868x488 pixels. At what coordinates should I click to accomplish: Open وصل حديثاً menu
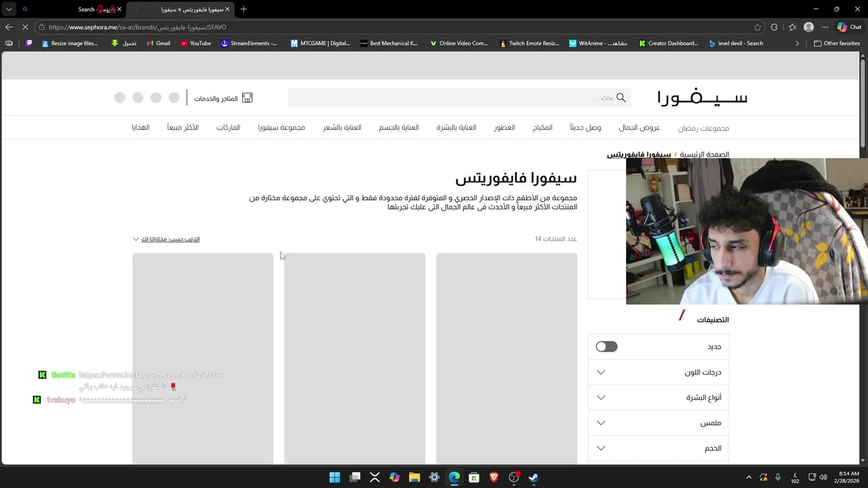(585, 127)
